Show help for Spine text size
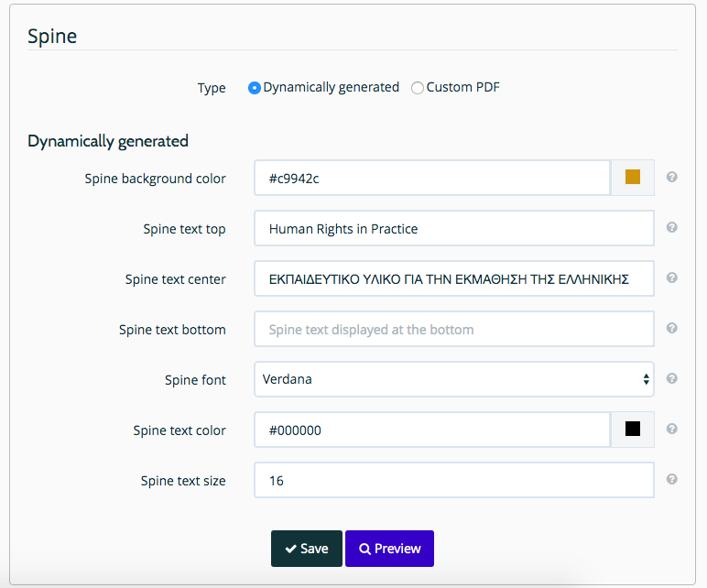 [x=672, y=479]
